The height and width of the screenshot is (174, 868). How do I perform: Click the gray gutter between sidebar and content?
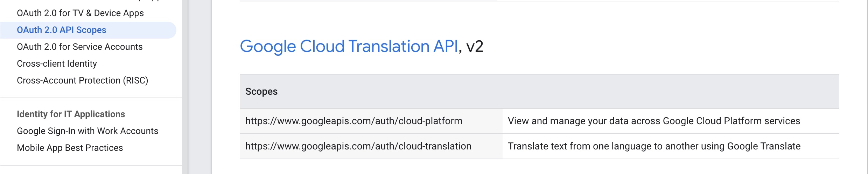point(200,87)
